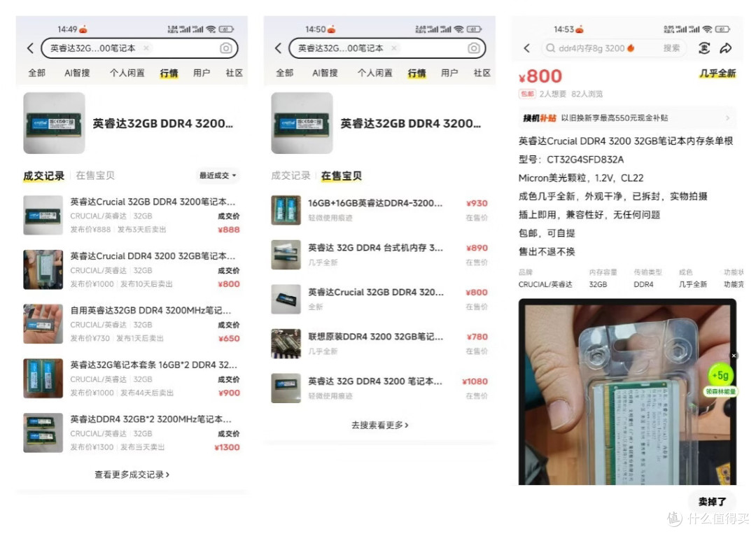Image resolution: width=756 pixels, height=534 pixels.
Task: Tap back arrow in the 14:49 screen
Action: 30,48
